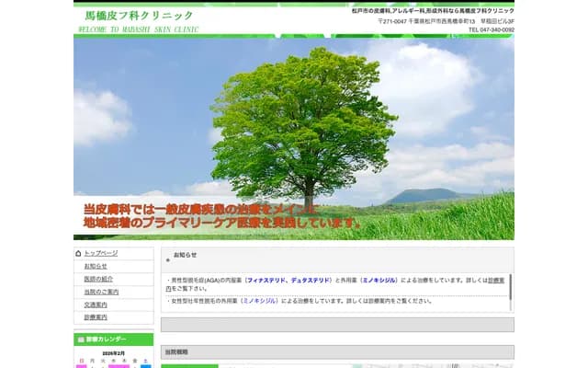Screen dimensions: 588x368
Task: Click the デュタステリド drug name text
Action: [x=313, y=279]
